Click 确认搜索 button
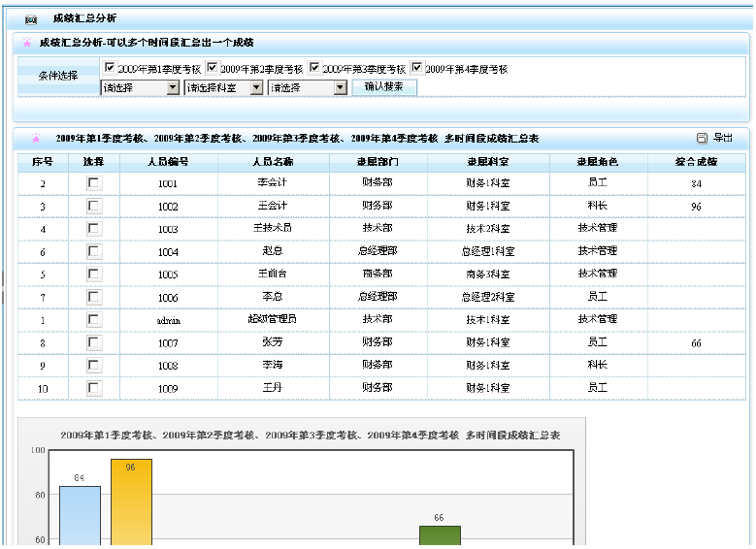 383,87
